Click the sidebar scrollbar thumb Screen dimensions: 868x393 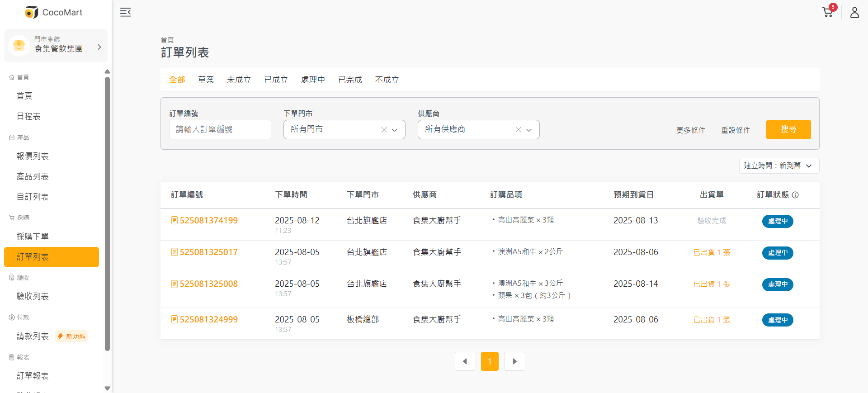click(x=107, y=213)
